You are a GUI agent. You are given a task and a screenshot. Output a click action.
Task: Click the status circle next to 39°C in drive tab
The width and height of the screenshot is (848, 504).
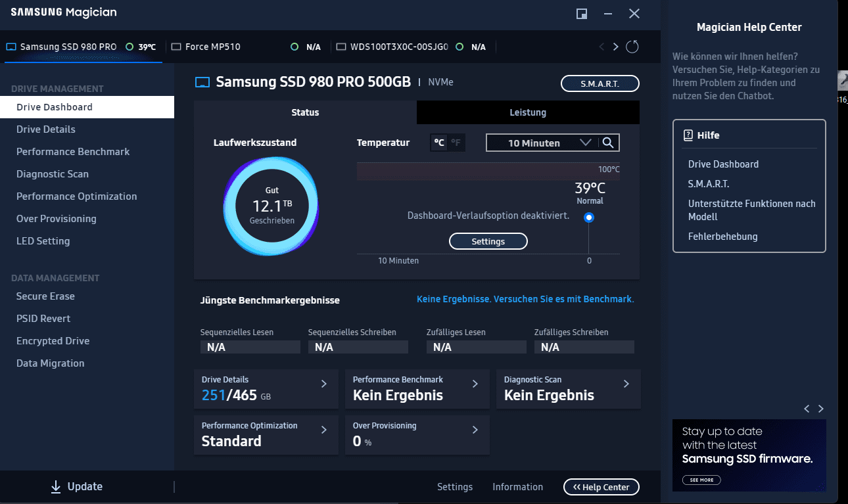[130, 47]
